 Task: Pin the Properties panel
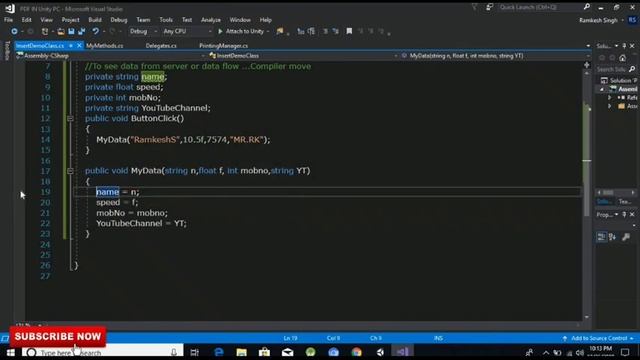pos(624,214)
